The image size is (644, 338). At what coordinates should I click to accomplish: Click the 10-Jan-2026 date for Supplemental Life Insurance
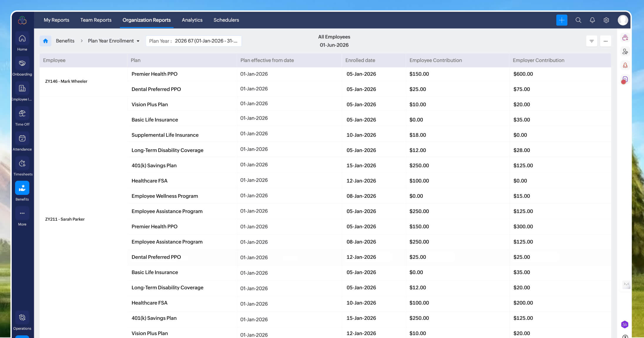click(x=361, y=135)
